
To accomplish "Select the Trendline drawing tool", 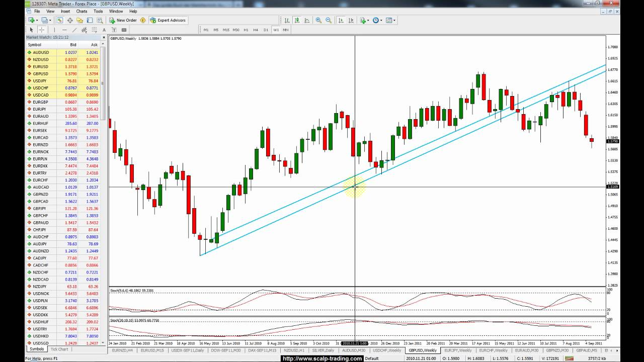I will click(74, 30).
